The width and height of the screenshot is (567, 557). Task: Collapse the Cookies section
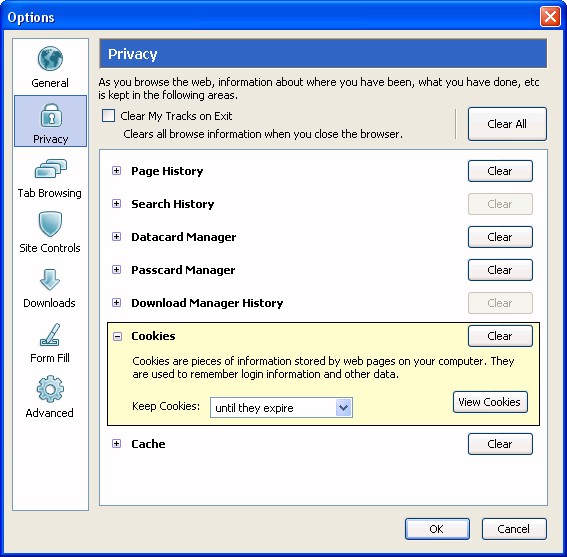click(x=117, y=336)
